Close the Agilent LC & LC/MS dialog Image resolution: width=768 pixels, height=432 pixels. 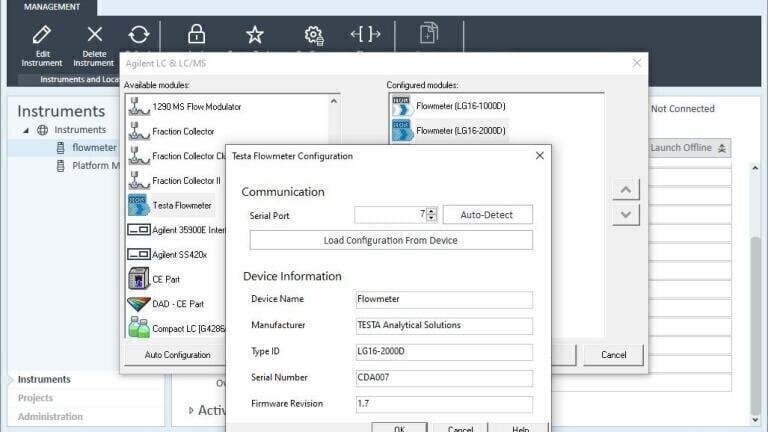[x=637, y=63]
